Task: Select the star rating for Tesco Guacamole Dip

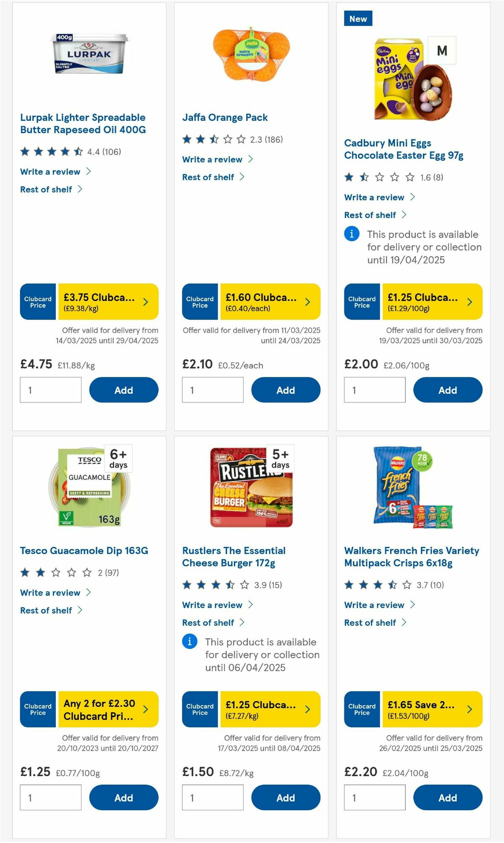Action: pyautogui.click(x=56, y=572)
